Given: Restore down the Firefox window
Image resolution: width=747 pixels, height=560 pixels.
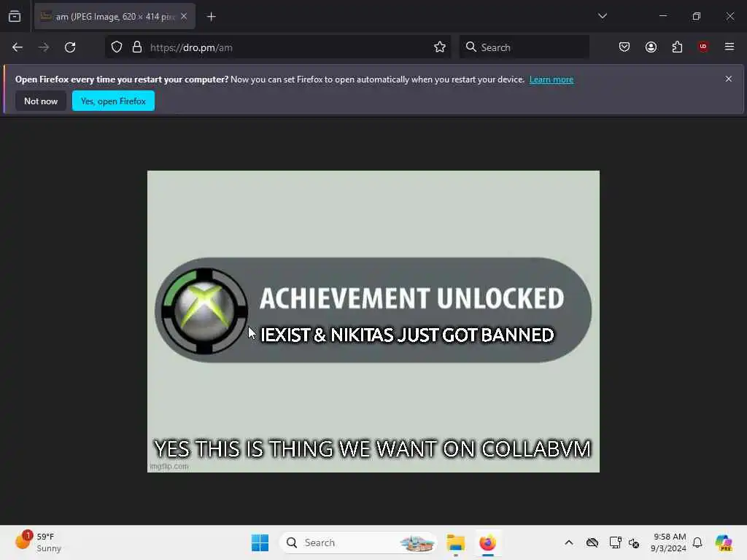Looking at the screenshot, I should tap(697, 16).
